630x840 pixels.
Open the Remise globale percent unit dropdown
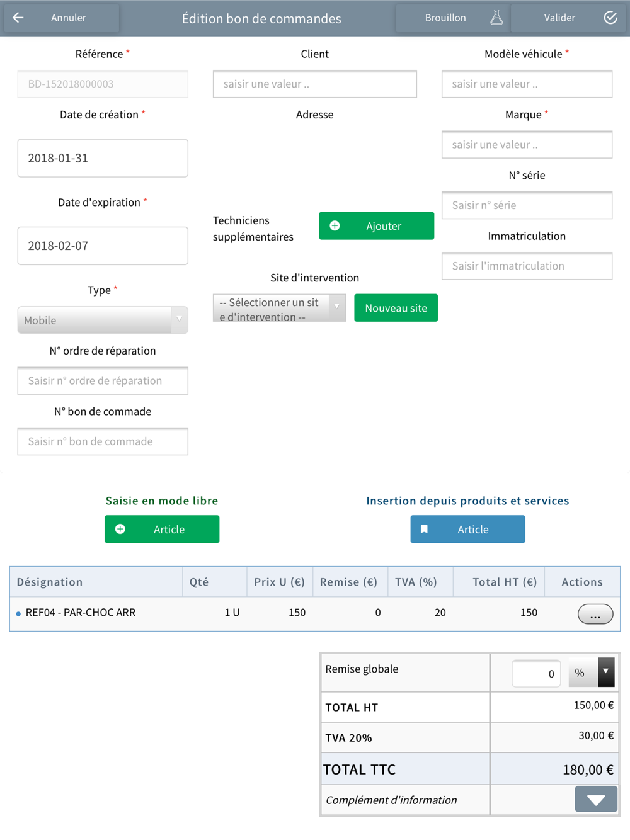point(592,672)
